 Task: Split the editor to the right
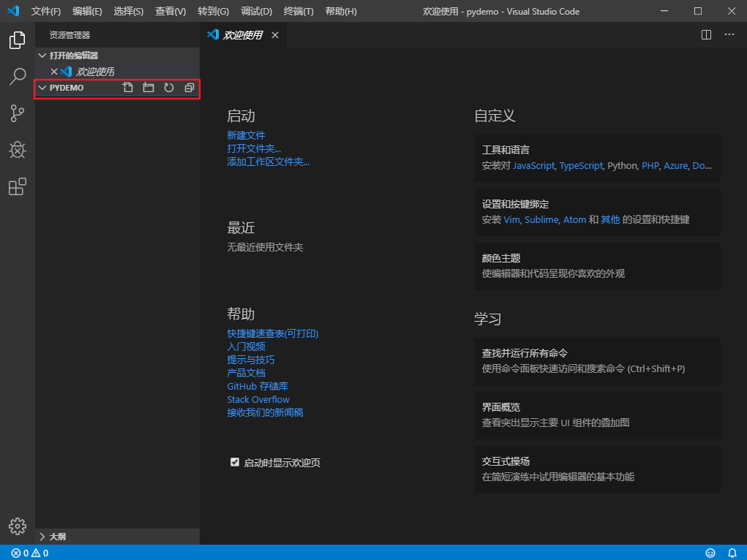(707, 35)
